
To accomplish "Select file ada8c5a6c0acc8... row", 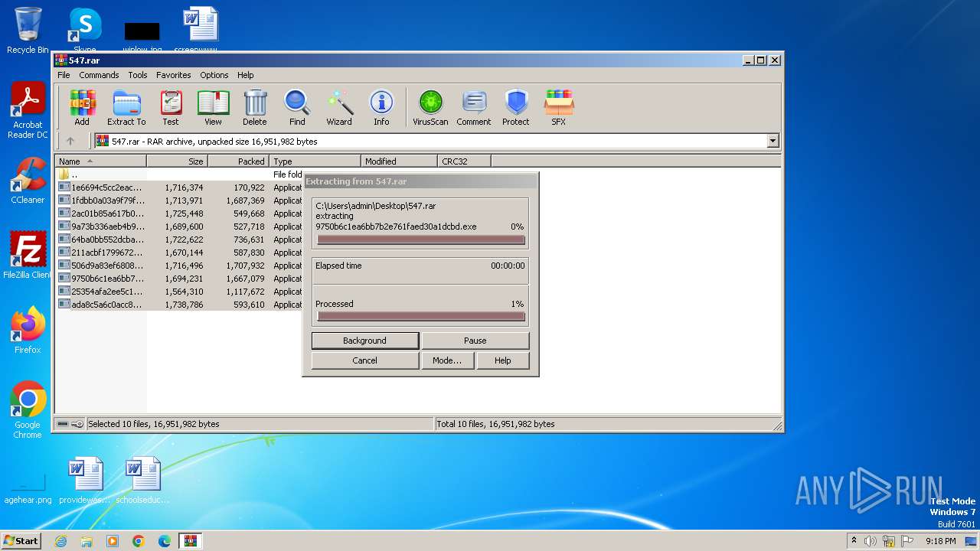I will click(x=180, y=305).
